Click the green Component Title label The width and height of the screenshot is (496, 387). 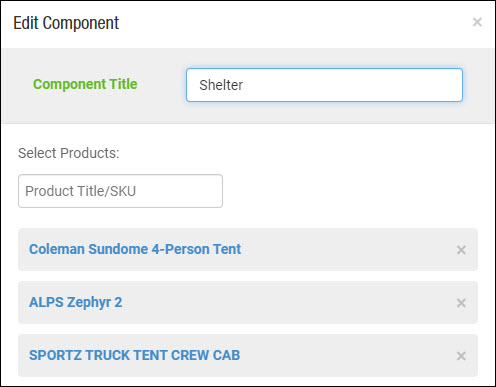click(85, 84)
